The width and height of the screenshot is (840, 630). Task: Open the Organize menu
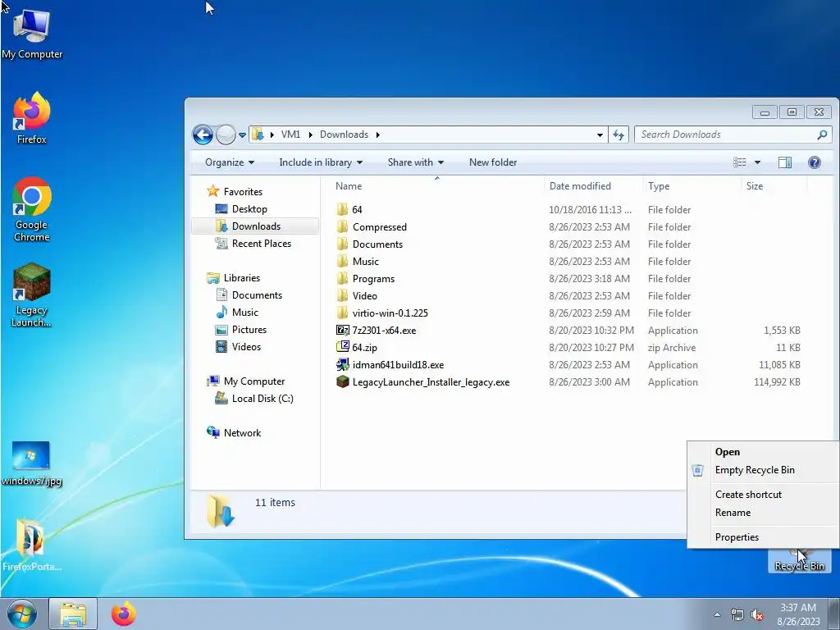pyautogui.click(x=230, y=162)
